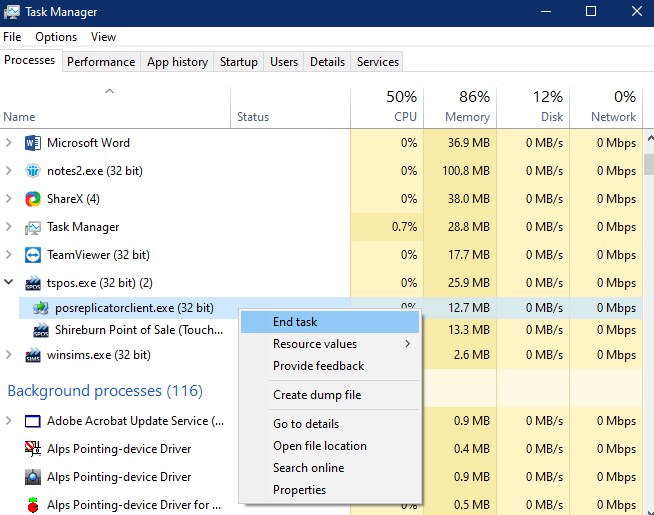Choose Search online option
This screenshot has height=515, width=654.
[x=330, y=468]
